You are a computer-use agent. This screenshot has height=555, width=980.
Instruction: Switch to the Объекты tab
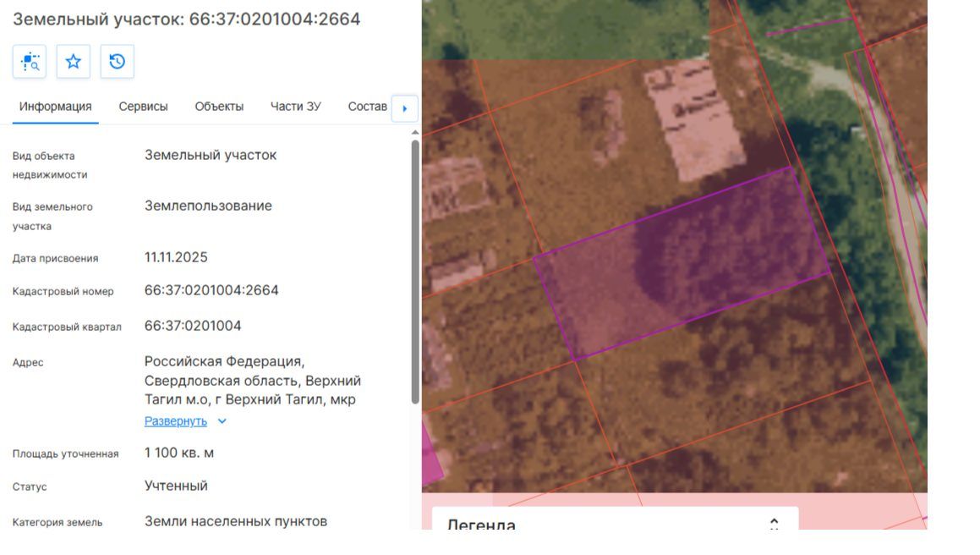(219, 107)
